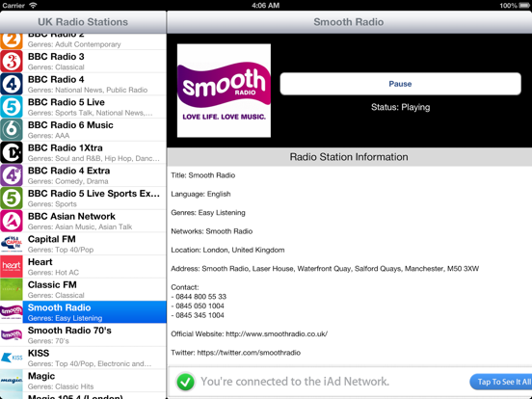Viewport: 532px width, 399px height.
Task: Click Genres: Classic Hits subtitle
Action: click(61, 386)
